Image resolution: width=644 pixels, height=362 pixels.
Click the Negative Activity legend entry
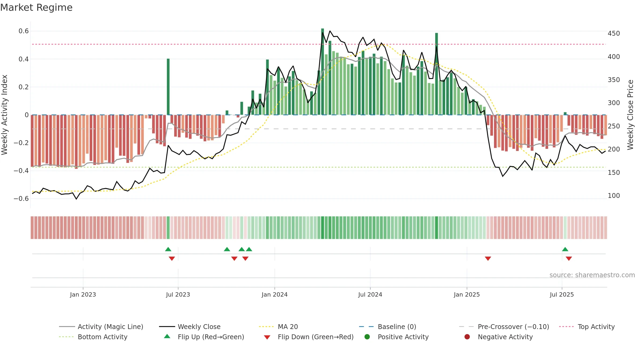coord(499,337)
